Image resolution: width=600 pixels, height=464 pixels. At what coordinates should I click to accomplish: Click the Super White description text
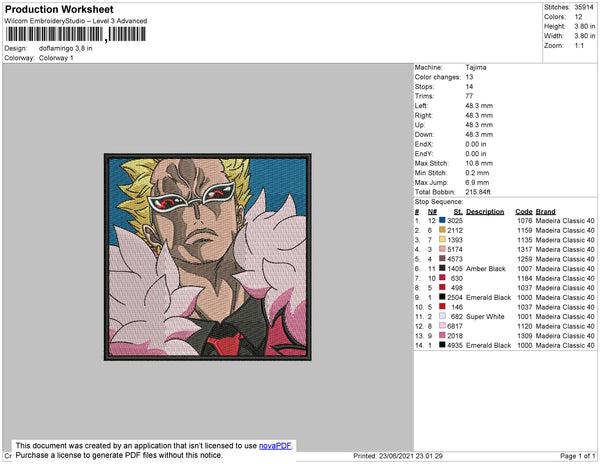485,316
